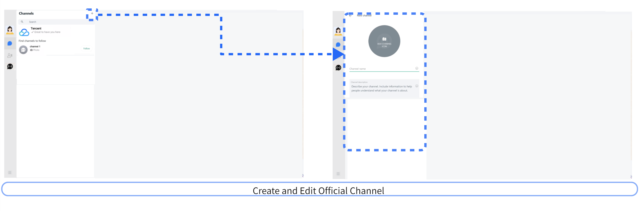Open emoji picker for Channel name
The image size is (644, 211).
[x=417, y=68]
